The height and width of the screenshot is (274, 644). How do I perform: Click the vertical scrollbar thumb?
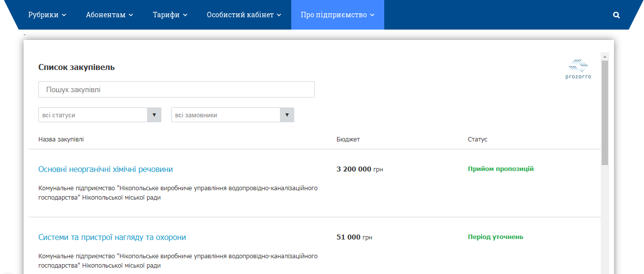605,112
